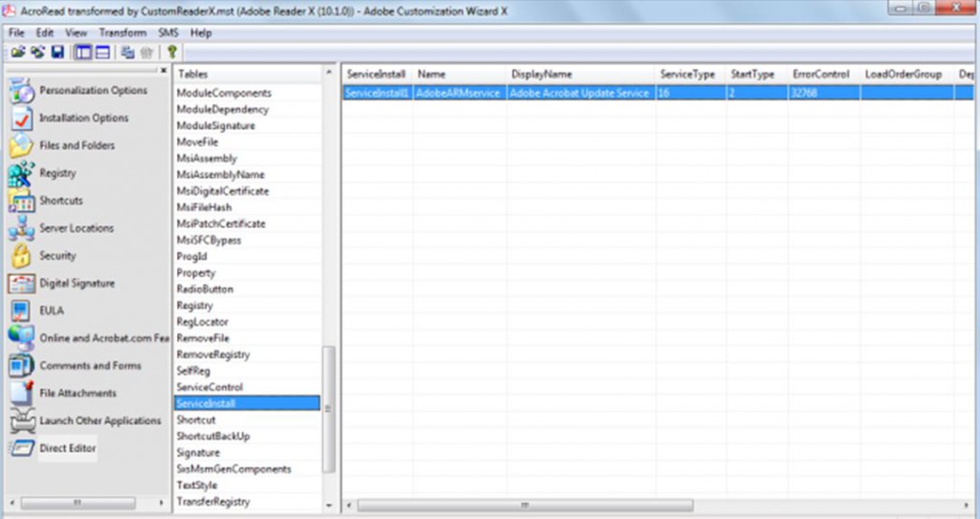The width and height of the screenshot is (980, 519).
Task: Click the Open Package toolbar icon
Action: pyautogui.click(x=18, y=53)
